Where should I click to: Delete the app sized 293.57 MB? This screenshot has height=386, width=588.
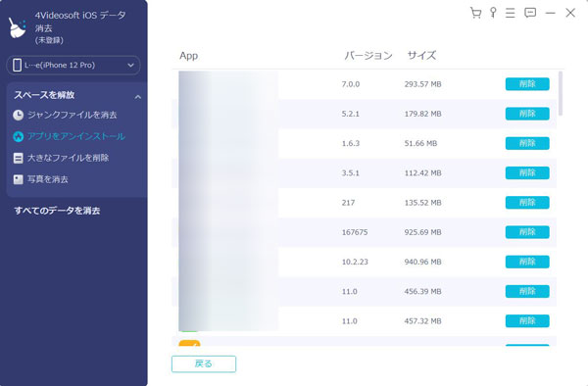tap(527, 84)
